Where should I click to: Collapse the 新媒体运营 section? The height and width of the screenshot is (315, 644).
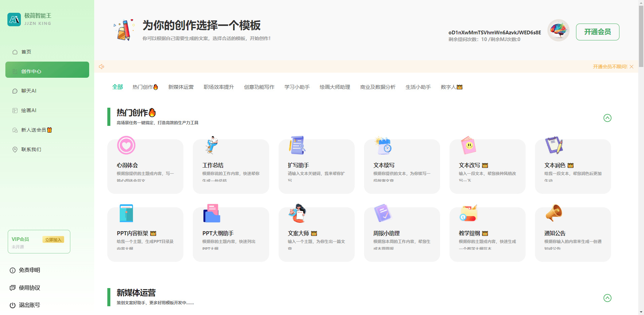click(607, 298)
